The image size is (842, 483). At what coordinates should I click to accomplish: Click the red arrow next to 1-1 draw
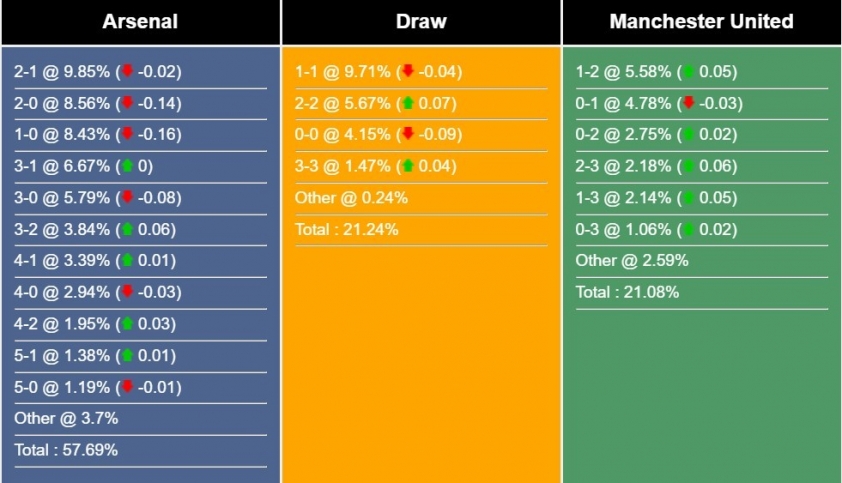[x=408, y=70]
